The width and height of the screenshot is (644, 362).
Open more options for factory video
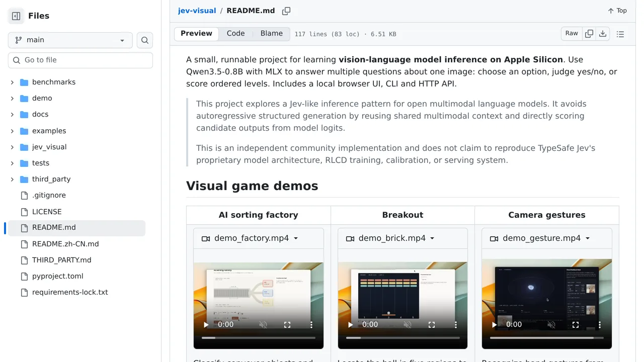311,325
